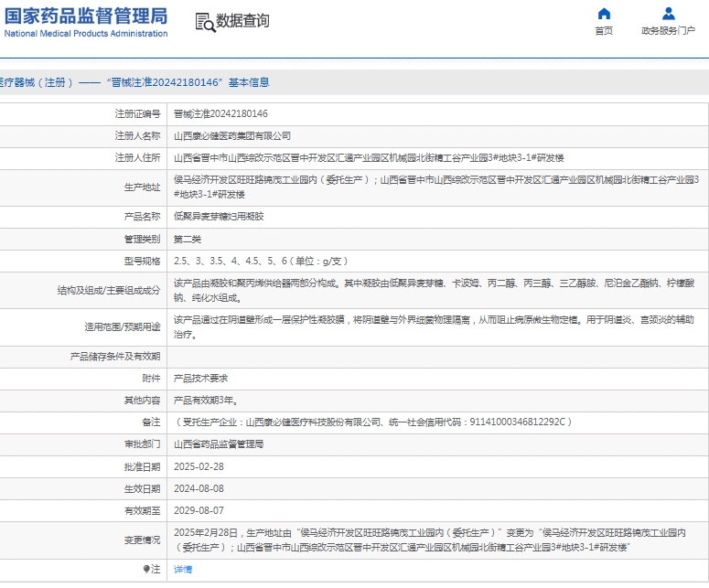
Task: Go to 首页 text link
Action: coord(604,31)
